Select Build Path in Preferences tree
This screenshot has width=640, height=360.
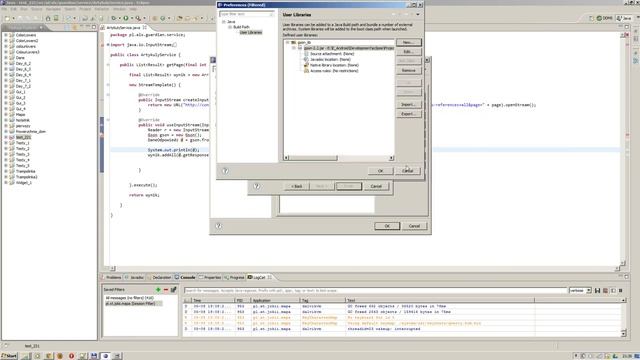241,27
